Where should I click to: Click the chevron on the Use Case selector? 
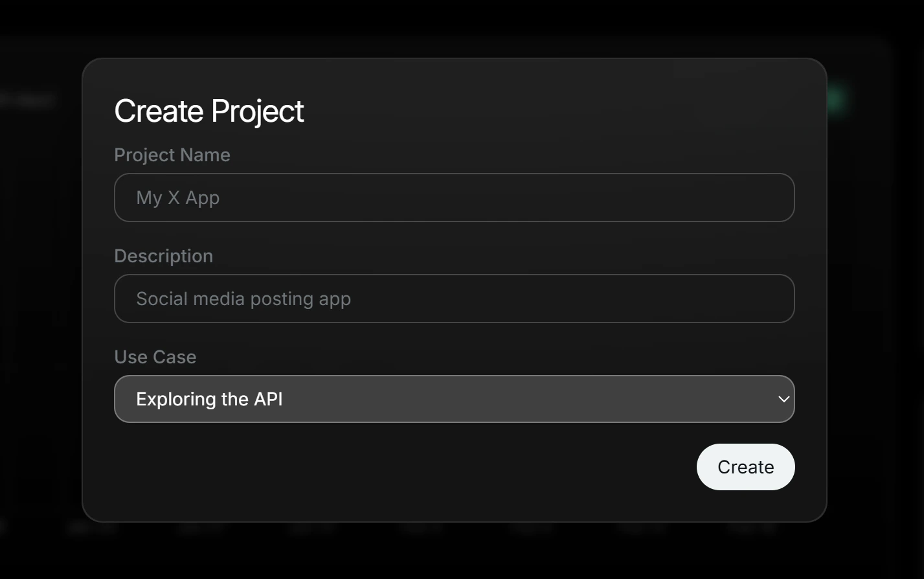pyautogui.click(x=782, y=399)
